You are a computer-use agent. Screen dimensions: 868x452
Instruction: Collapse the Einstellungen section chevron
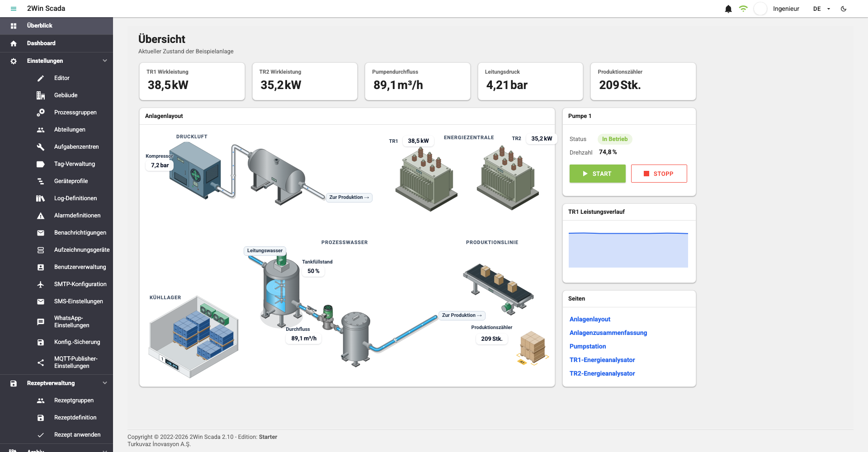(105, 61)
